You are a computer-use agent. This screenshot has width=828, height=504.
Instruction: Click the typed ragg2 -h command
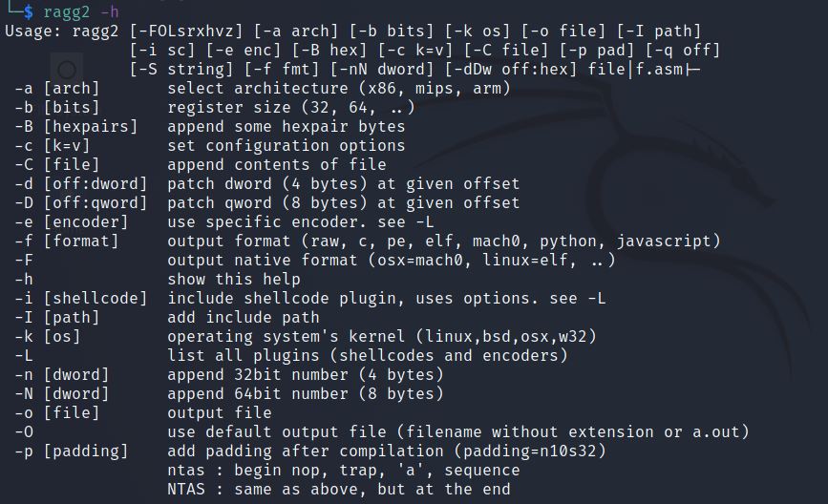[81, 11]
